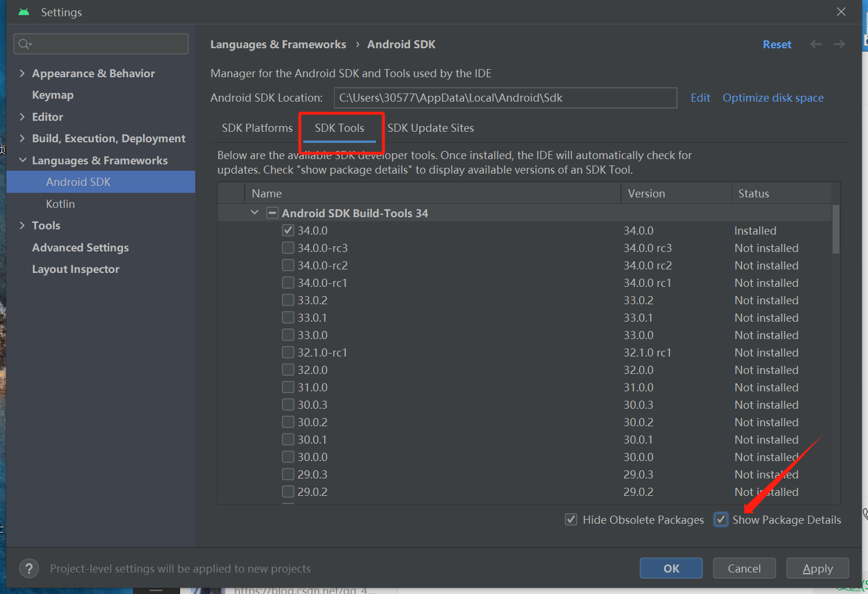Expand Appearance & Behavior section
Viewport: 868px width, 594px height.
point(22,73)
